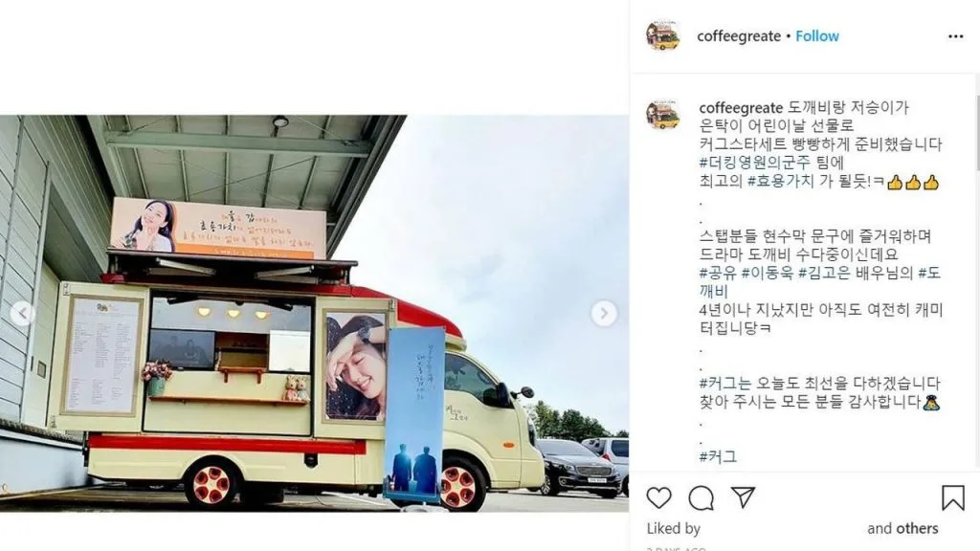Click the coffee truck photo

point(314,313)
